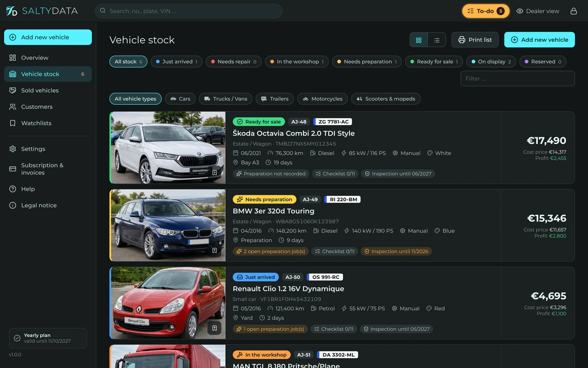588x368 pixels.
Task: Filter by In the workshop status
Action: 297,62
